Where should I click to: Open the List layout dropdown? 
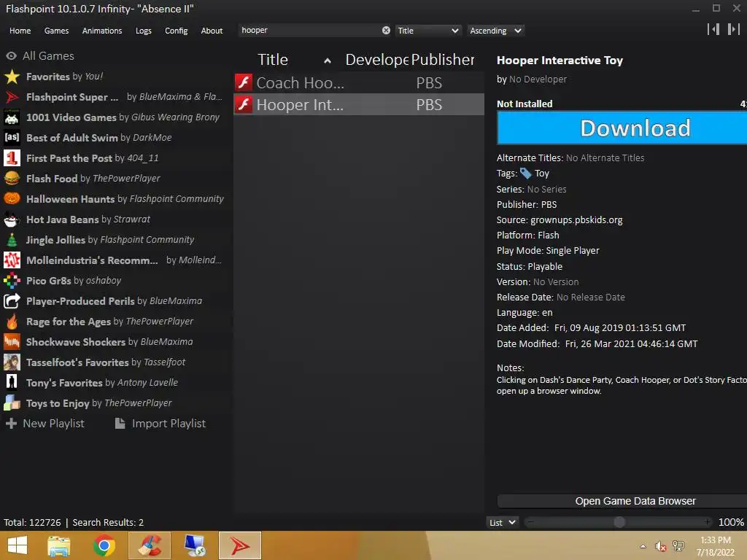click(502, 522)
